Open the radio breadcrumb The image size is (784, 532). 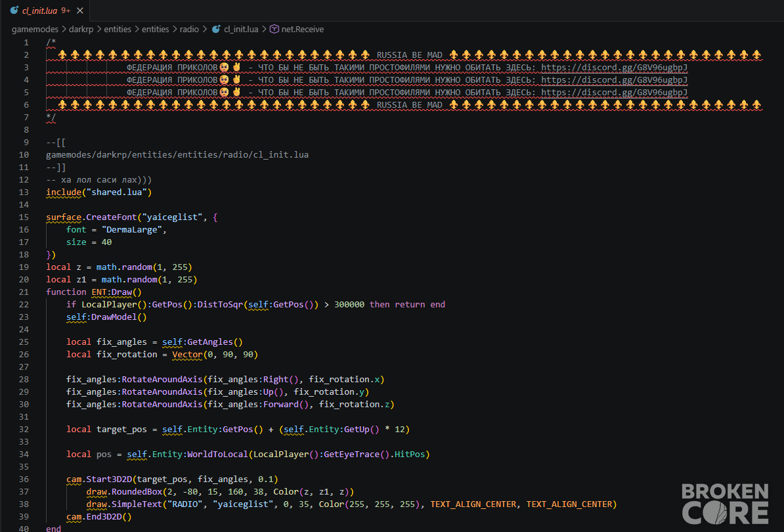pos(189,29)
